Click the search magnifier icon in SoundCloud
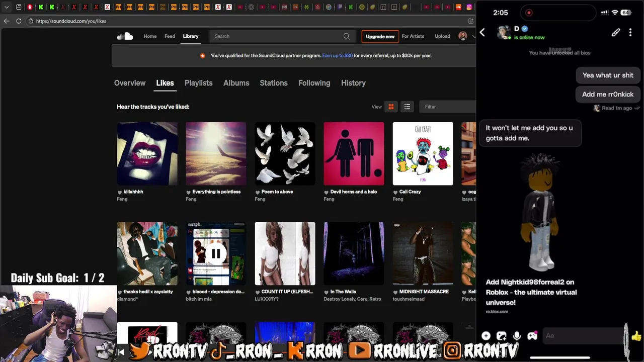This screenshot has height=362, width=644. point(347,36)
